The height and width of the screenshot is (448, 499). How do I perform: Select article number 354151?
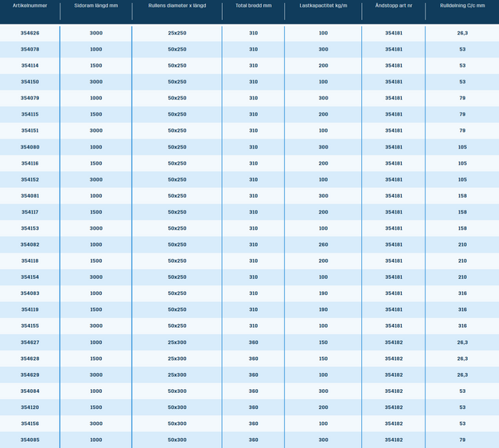[30, 130]
